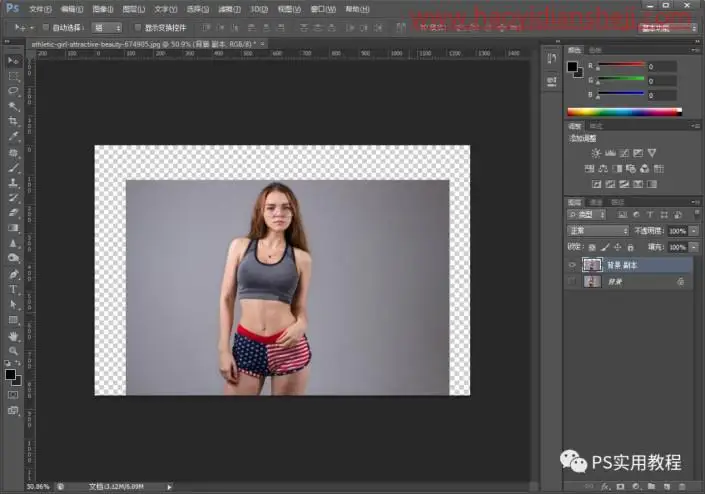705x494 pixels.
Task: Open the Auto-Select group/layer dropdown
Action: 107,28
